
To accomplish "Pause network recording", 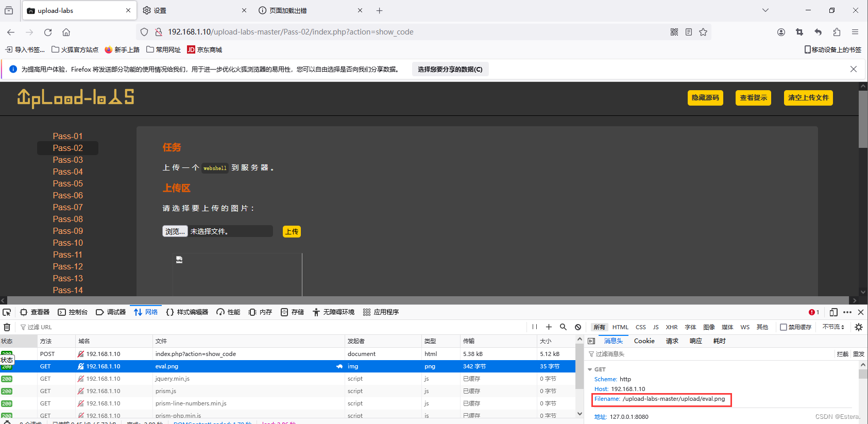I will [535, 327].
